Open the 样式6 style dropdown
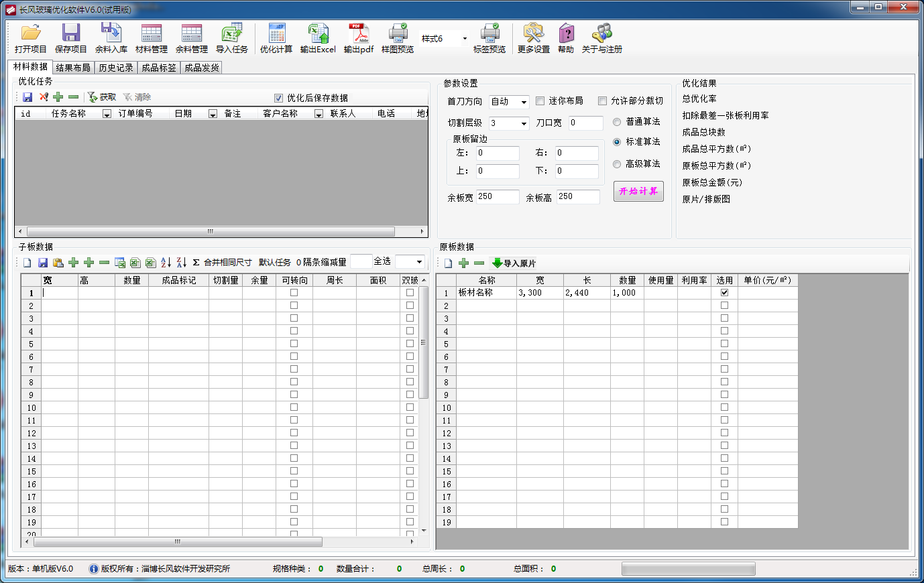 tap(465, 39)
